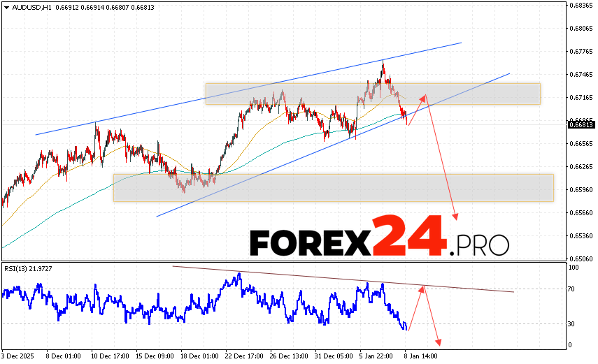Click the 0.65060 price axis label

[582, 258]
